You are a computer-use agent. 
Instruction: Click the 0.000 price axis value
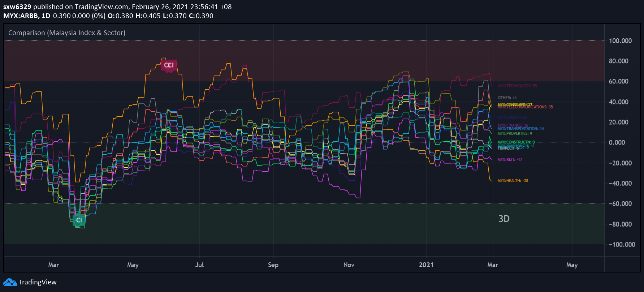click(617, 142)
